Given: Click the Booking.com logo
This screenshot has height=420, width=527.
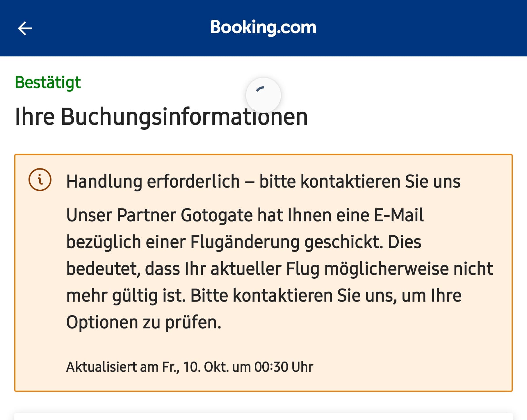Looking at the screenshot, I should tap(263, 28).
